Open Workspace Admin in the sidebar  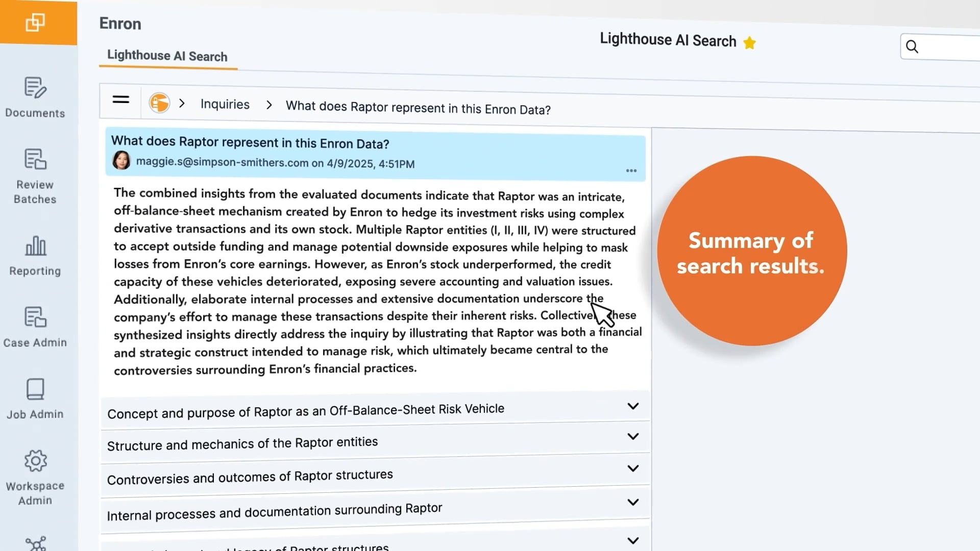[35, 478]
